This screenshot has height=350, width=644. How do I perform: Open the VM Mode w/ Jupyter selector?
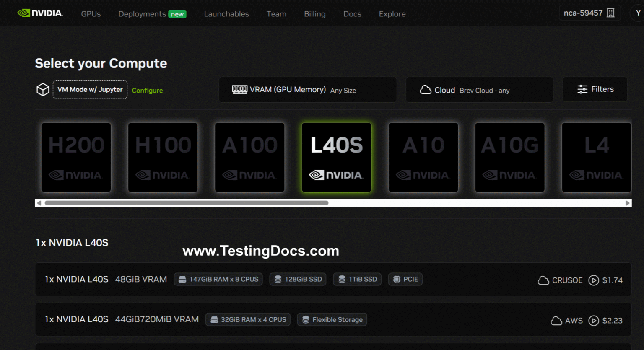90,89
